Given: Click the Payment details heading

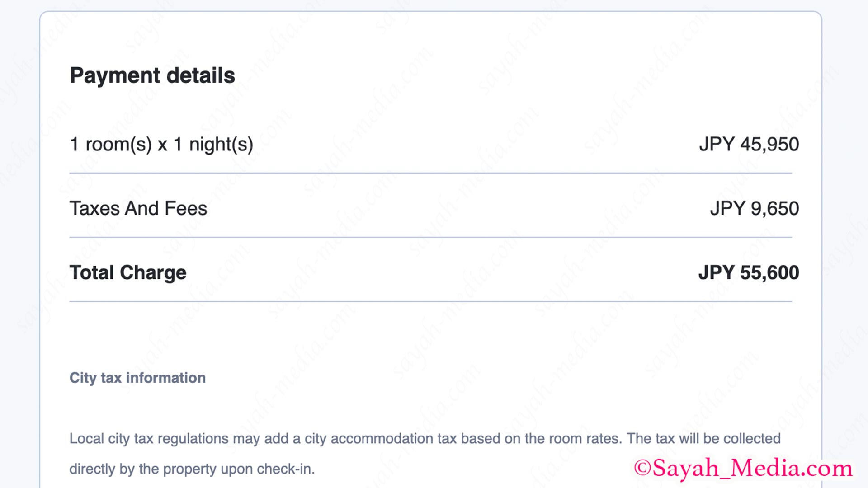Looking at the screenshot, I should pyautogui.click(x=152, y=75).
